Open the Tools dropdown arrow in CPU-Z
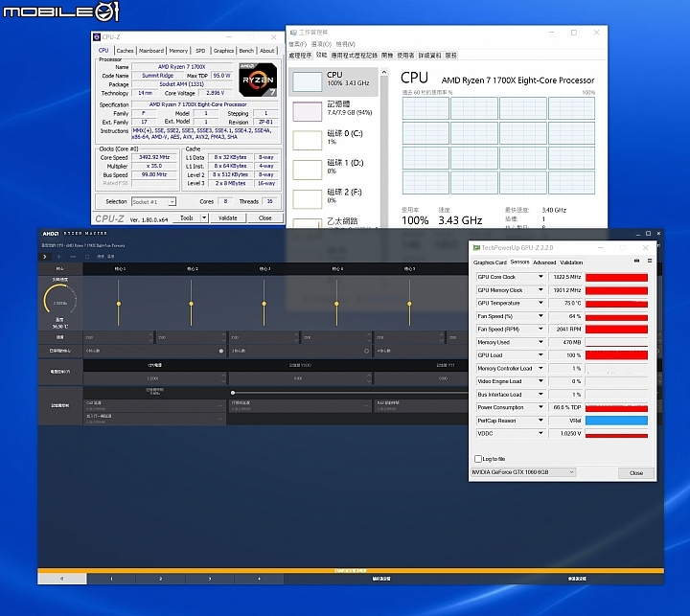Viewport: 690px width, 616px height. point(204,217)
